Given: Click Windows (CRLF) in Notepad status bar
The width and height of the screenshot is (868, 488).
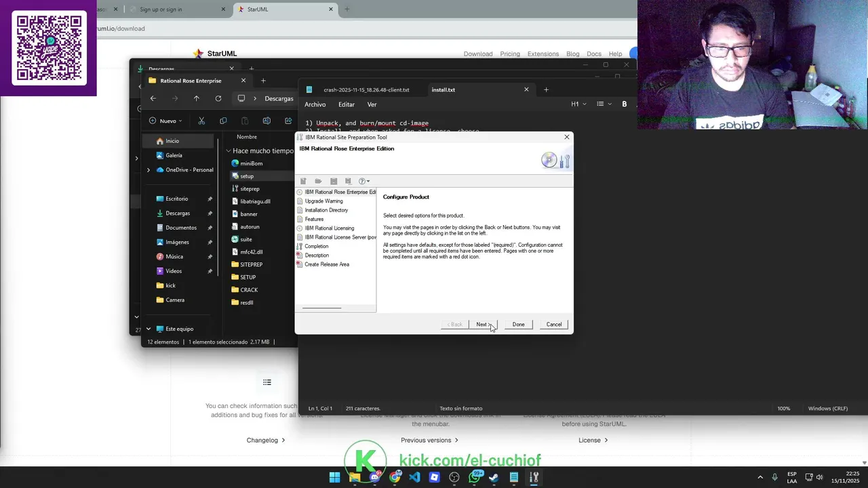Looking at the screenshot, I should 828,409.
